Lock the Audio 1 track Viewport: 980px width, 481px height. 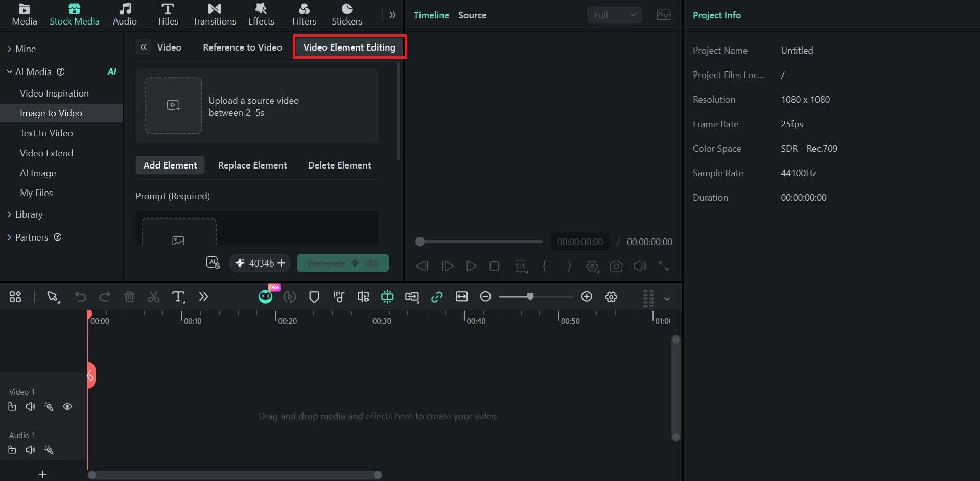(12, 450)
